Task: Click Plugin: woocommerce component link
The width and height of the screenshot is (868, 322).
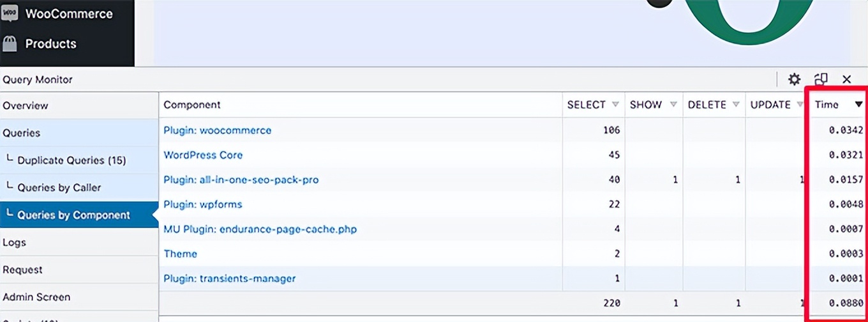Action: click(217, 130)
